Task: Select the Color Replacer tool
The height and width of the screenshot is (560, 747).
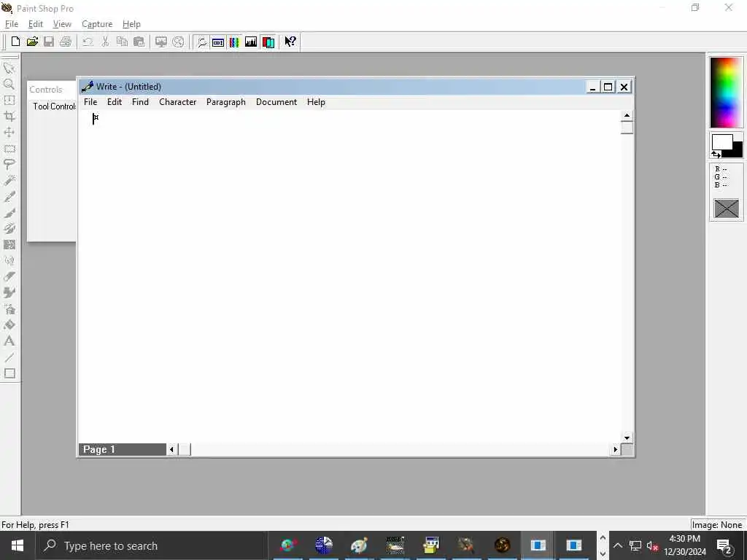Action: tap(9, 245)
